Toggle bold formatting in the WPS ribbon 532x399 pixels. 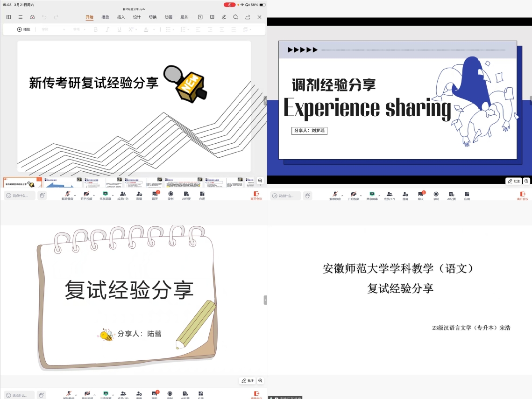(x=96, y=29)
